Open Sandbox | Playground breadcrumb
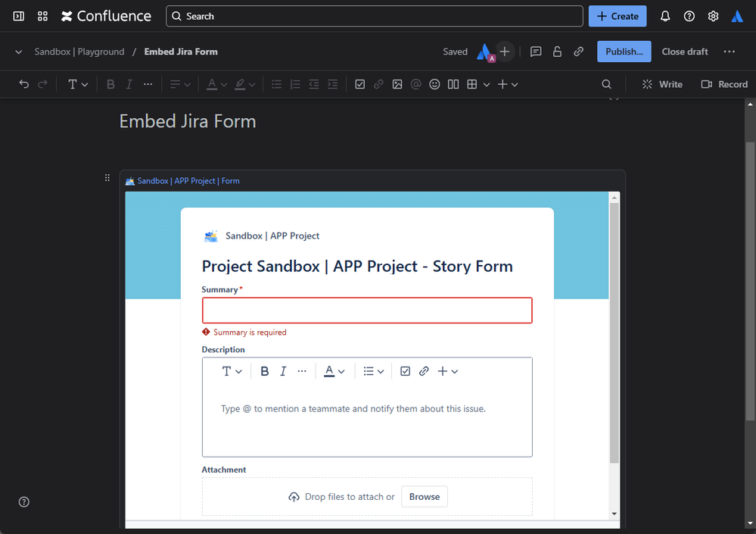756x534 pixels. [79, 52]
